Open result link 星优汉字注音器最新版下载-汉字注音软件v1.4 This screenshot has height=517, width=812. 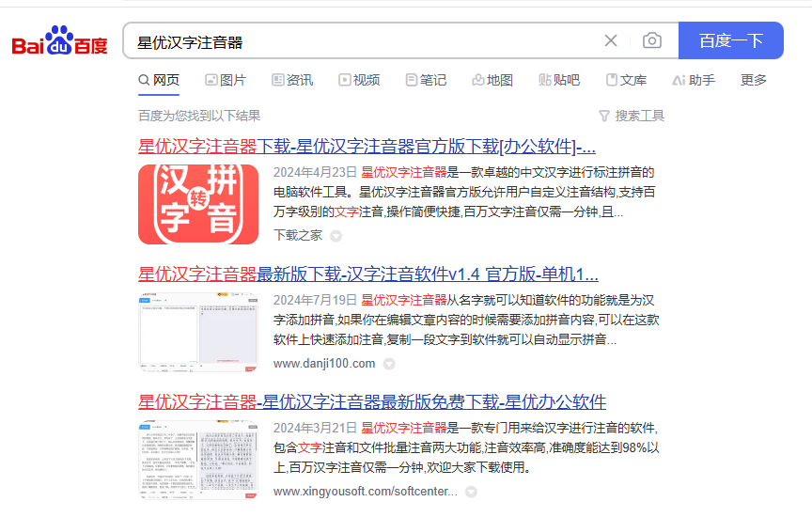(x=368, y=274)
